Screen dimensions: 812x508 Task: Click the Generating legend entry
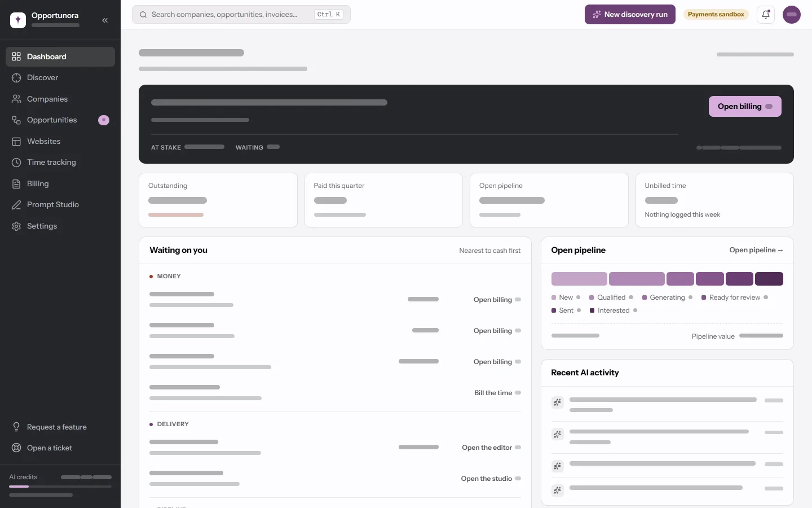668,297
